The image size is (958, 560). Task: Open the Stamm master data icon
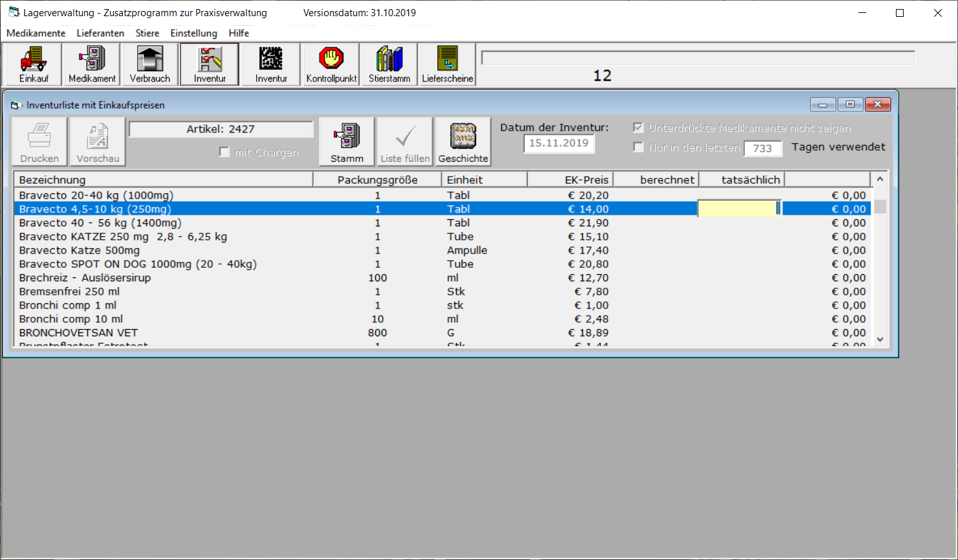pos(347,142)
